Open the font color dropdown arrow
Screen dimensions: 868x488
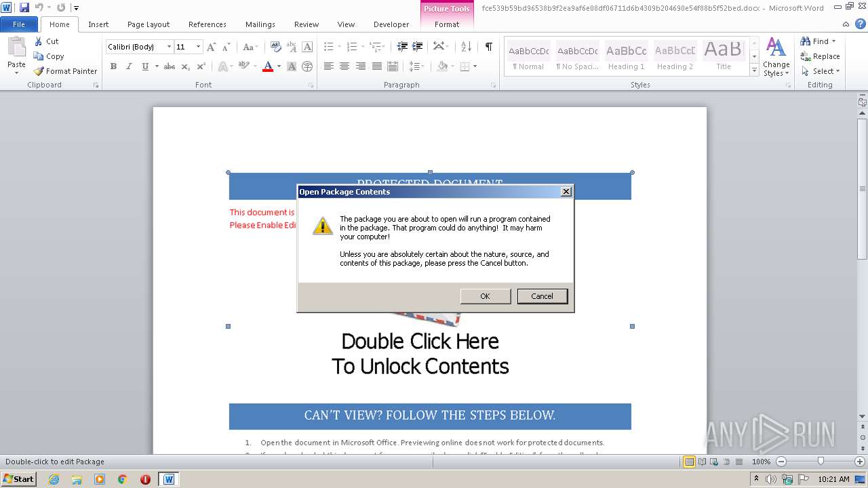point(279,66)
